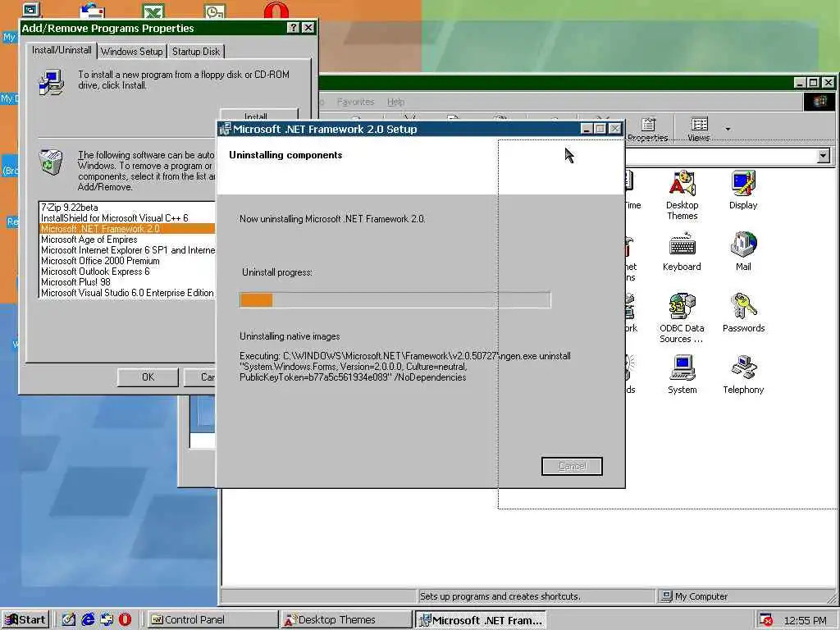Click the .NET Framework Setup title bar icon
Viewport: 840px width, 630px height.
point(225,129)
